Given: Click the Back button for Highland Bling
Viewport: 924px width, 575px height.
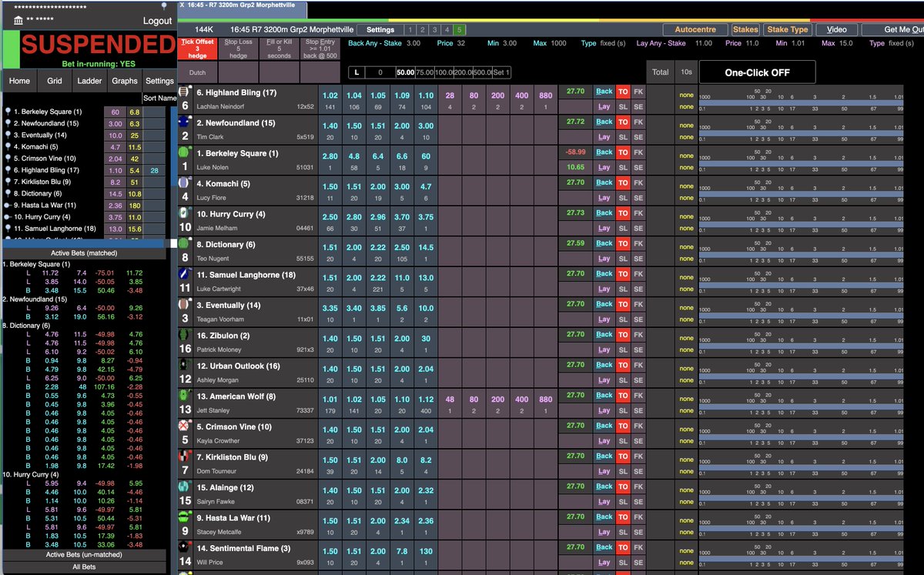Looking at the screenshot, I should [x=604, y=92].
